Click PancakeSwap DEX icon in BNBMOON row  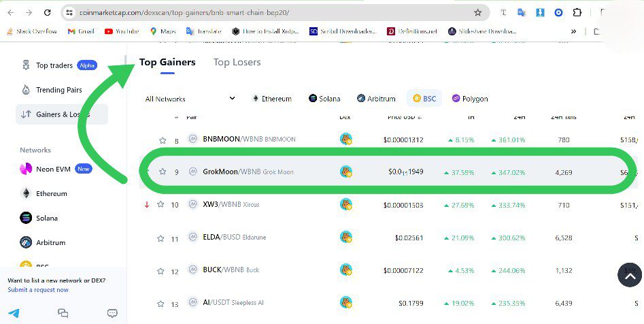tap(346, 139)
